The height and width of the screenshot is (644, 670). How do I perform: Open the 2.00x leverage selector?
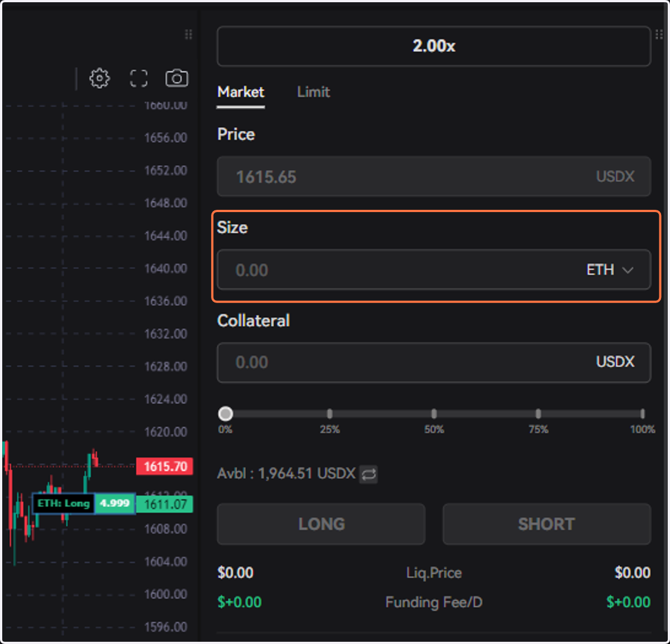434,46
